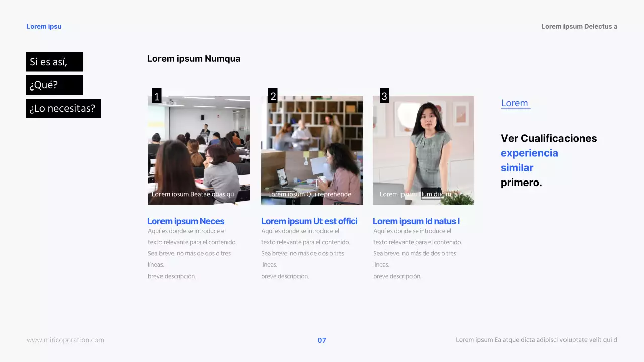Select the '¿Qué?' black label
This screenshot has height=362, width=644.
[x=54, y=85]
